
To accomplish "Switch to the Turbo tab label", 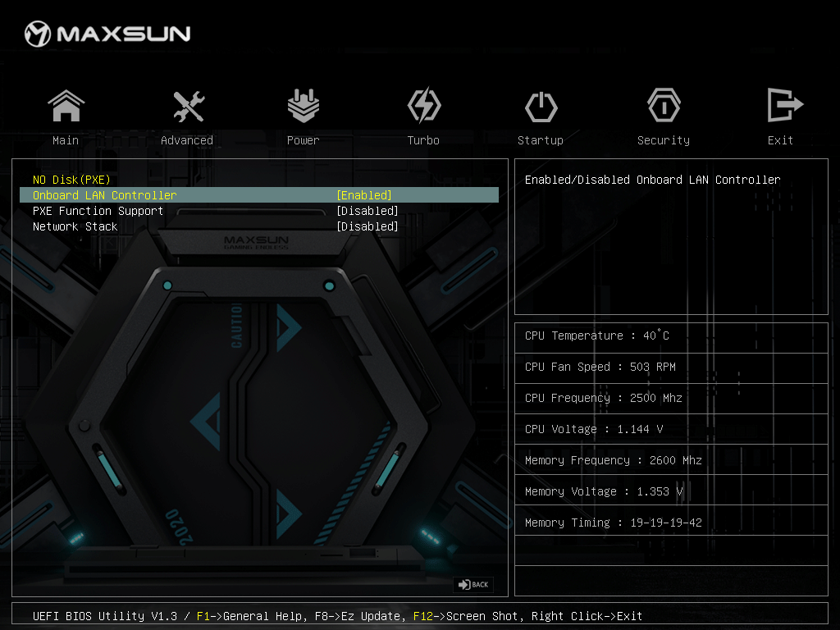I will pos(423,140).
